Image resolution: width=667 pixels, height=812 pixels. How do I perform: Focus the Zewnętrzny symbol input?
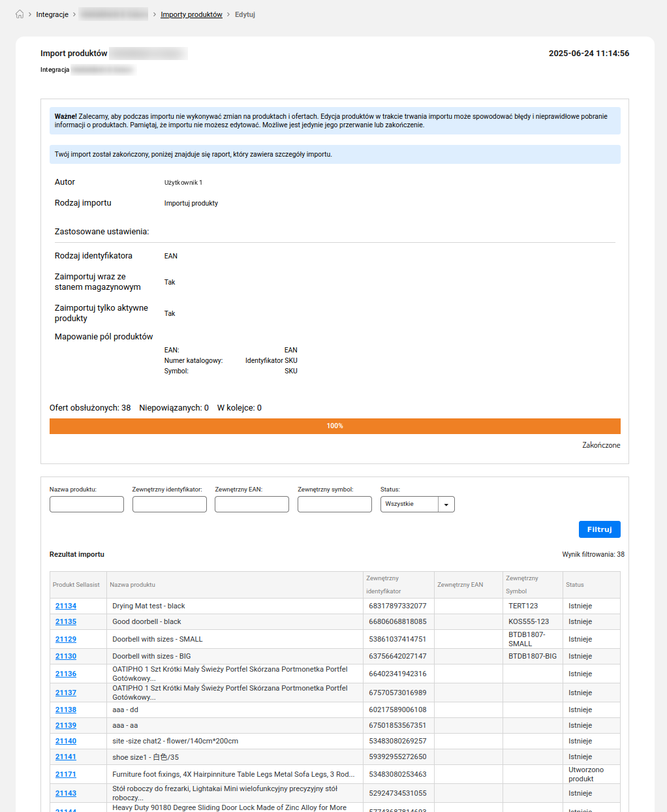[x=335, y=504]
